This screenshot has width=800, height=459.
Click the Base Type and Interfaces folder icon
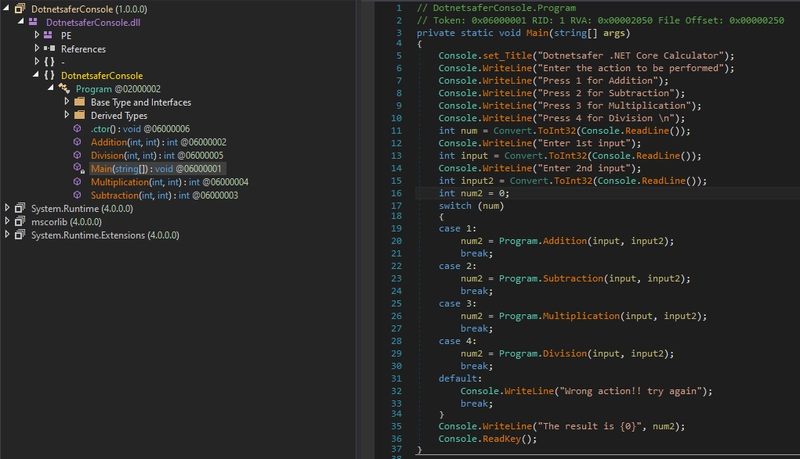[x=80, y=101]
